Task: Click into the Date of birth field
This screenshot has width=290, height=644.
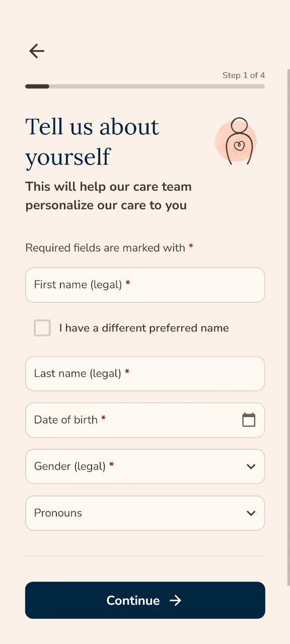Action: [x=145, y=420]
